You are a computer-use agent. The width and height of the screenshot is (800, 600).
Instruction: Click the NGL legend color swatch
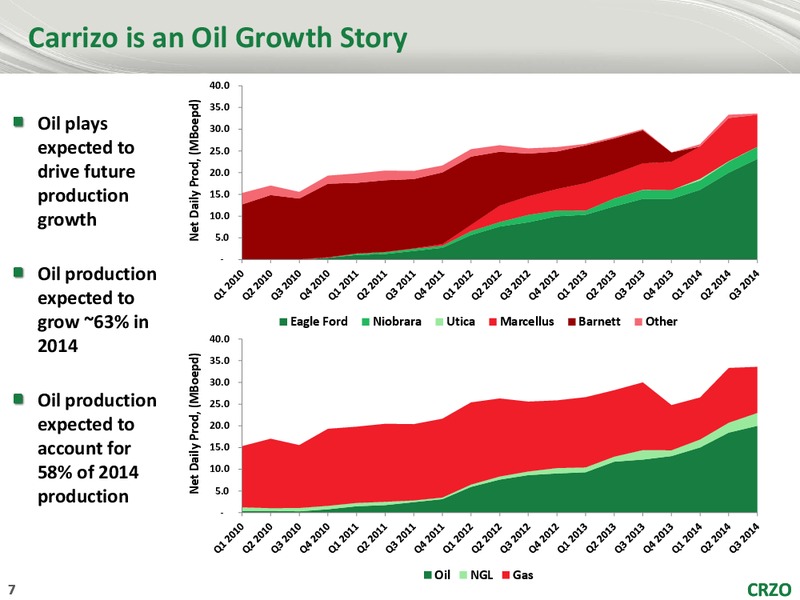463,576
